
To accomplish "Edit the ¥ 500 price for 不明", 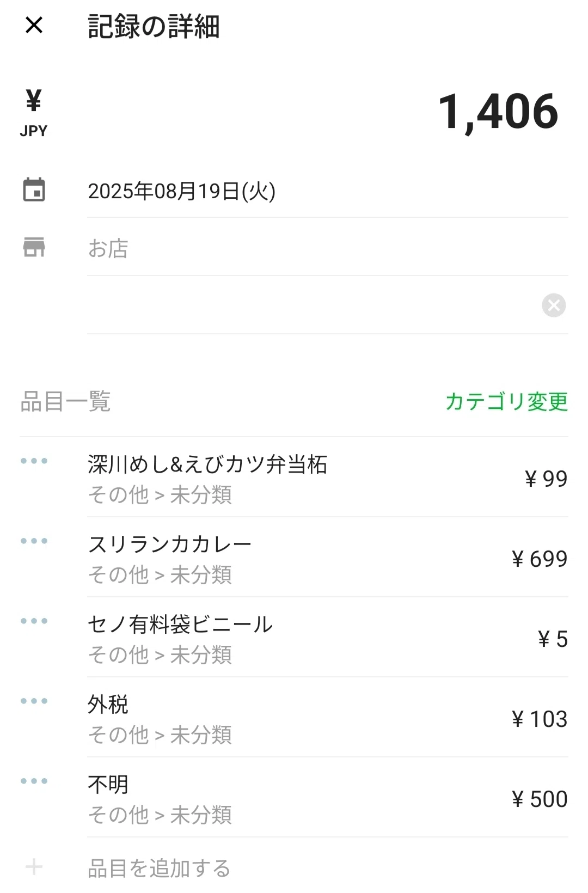I will point(540,799).
